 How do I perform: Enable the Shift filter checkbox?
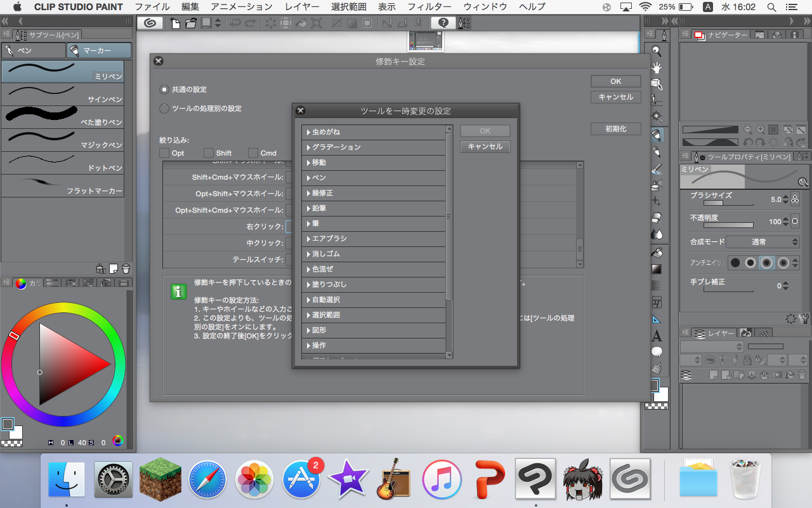pos(209,153)
